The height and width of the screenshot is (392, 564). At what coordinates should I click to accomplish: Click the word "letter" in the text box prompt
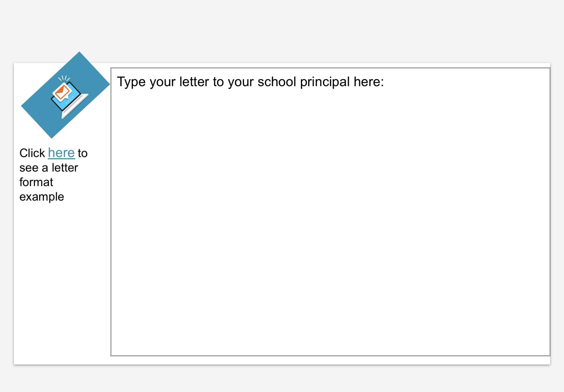tap(194, 82)
